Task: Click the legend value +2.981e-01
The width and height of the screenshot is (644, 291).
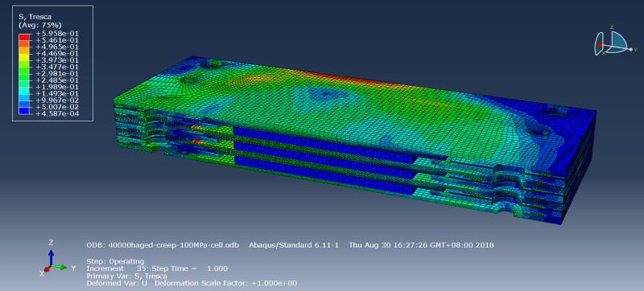Action: click(58, 73)
